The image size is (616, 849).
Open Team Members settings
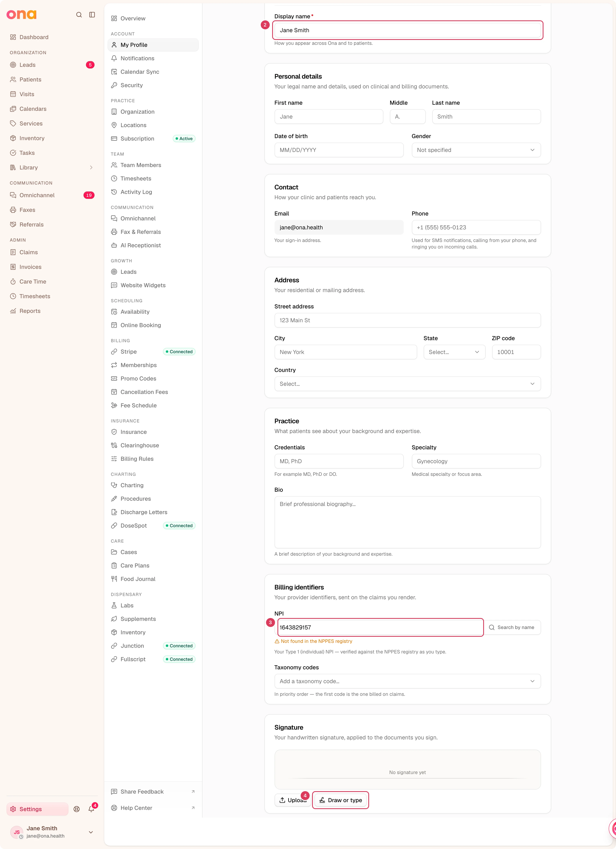(x=153, y=165)
